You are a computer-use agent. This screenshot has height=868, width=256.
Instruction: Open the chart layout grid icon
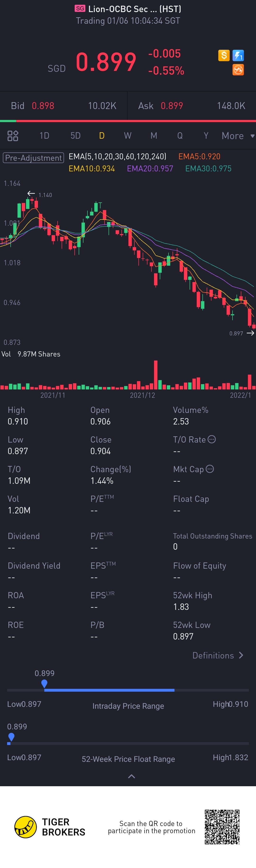pyautogui.click(x=13, y=136)
